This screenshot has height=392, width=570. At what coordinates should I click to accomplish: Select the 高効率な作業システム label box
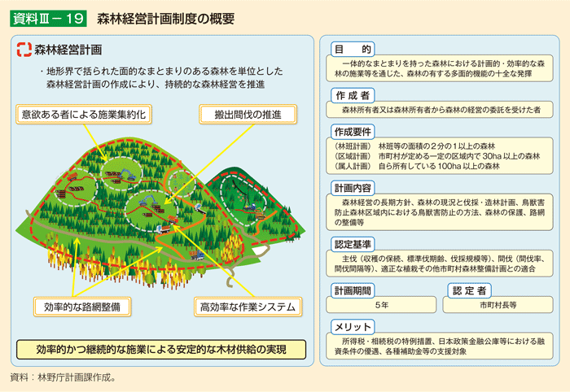click(x=248, y=307)
